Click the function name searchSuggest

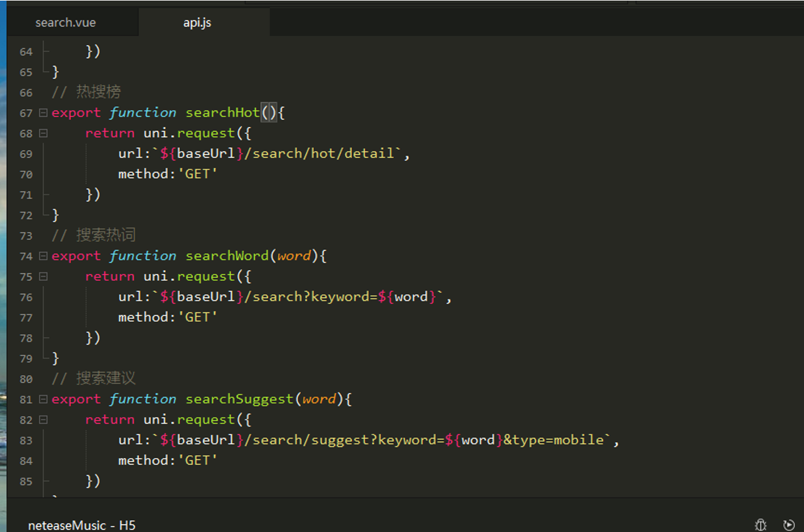[x=239, y=399]
